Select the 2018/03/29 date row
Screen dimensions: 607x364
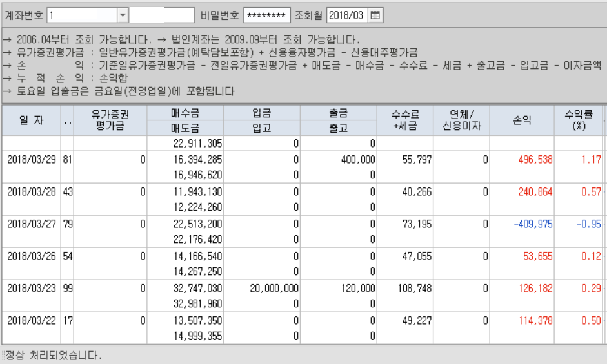click(x=32, y=159)
